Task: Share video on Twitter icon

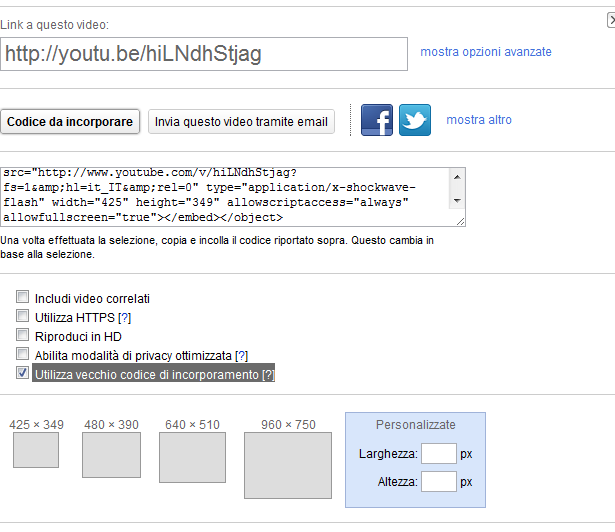Action: [x=415, y=120]
